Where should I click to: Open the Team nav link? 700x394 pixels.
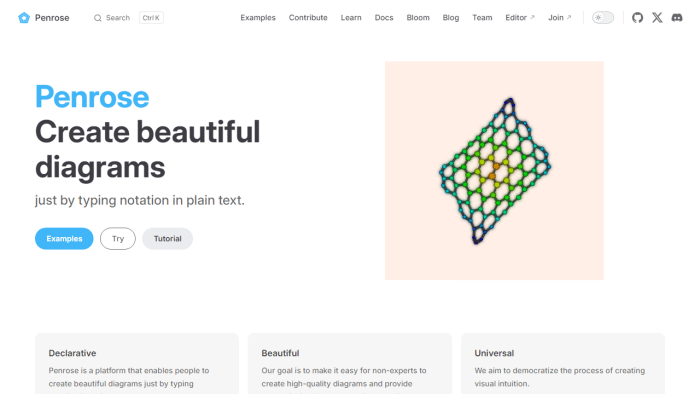pos(482,17)
